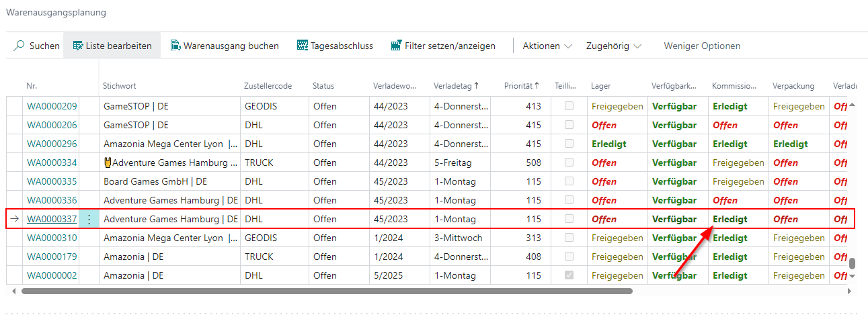Toggle Teillieferung checkbox for WA0000002

569,275
